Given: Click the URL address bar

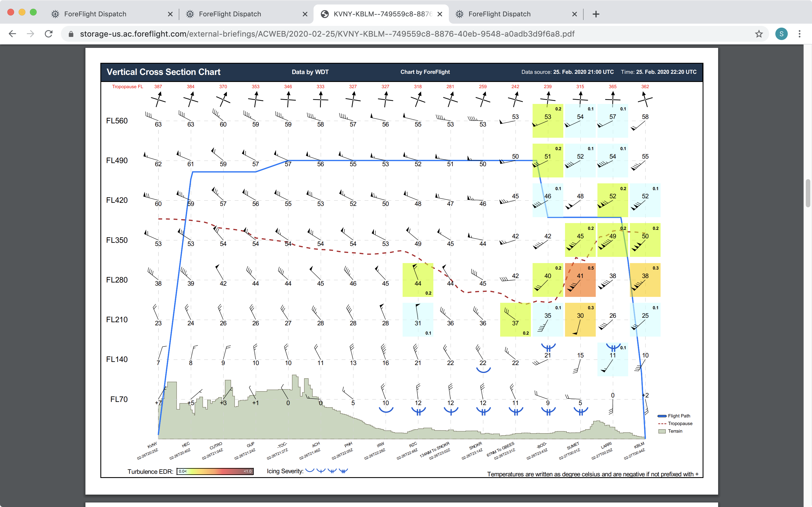Looking at the screenshot, I should point(327,34).
